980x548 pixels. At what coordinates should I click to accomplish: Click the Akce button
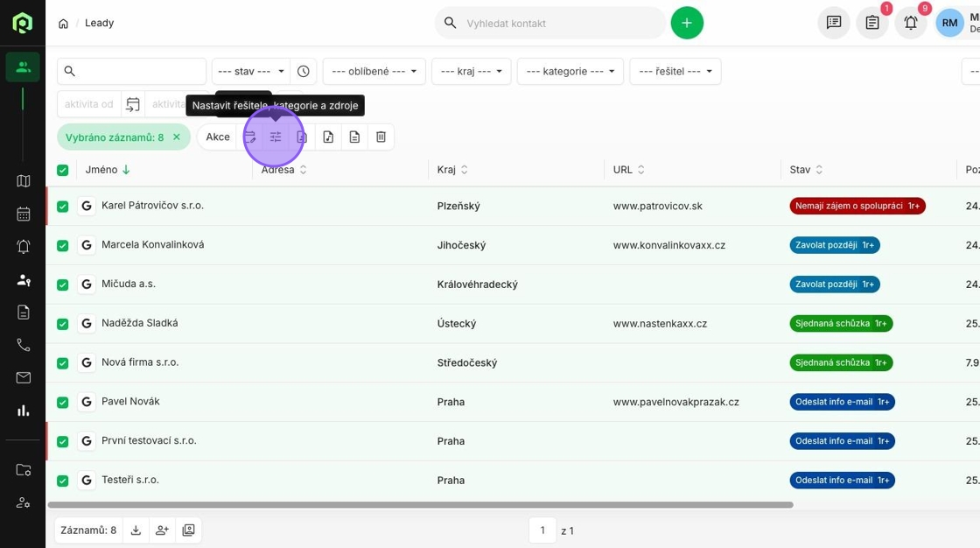pos(218,137)
